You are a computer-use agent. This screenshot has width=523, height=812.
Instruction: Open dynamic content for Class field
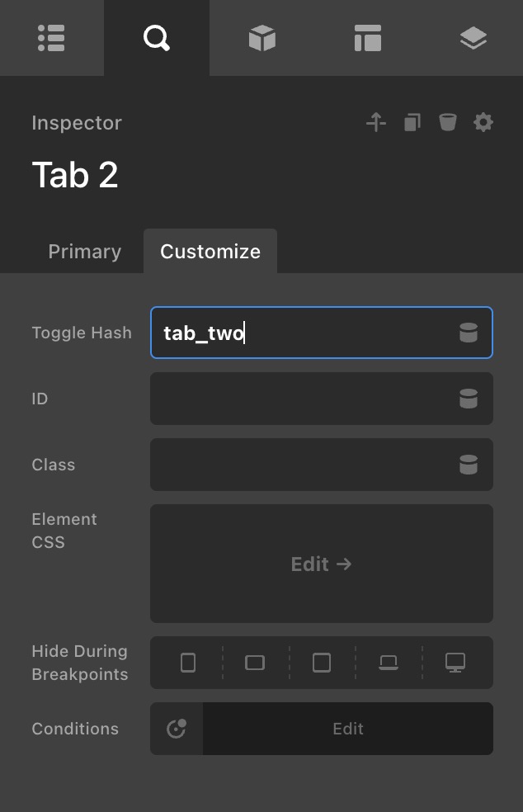pos(469,465)
